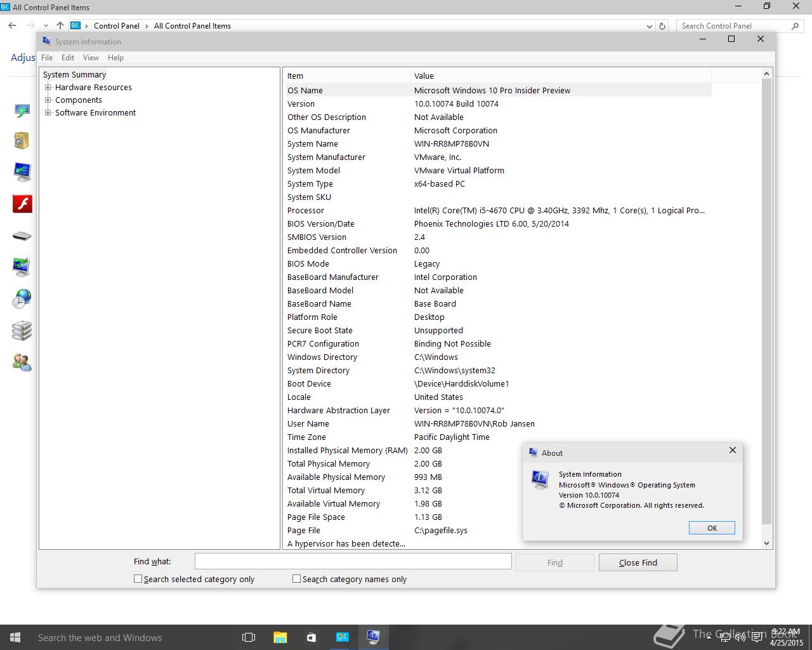
Task: Open the Region globe and clock icon
Action: [x=22, y=299]
